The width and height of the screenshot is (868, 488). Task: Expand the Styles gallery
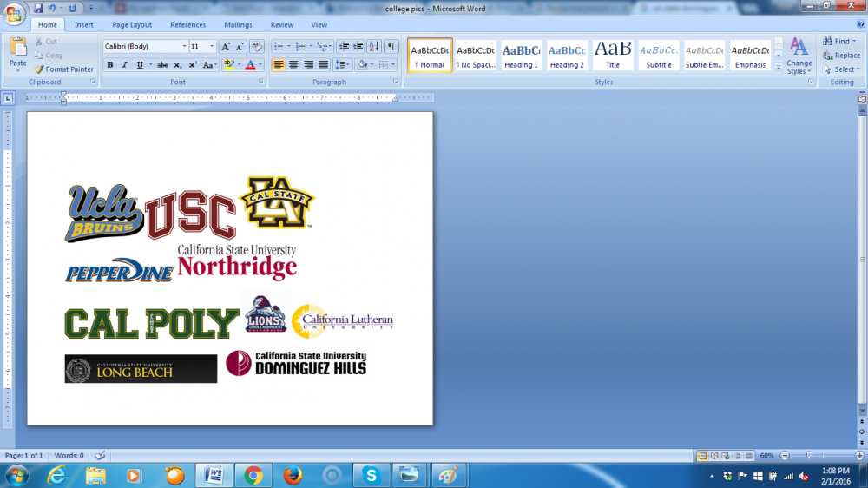[779, 67]
